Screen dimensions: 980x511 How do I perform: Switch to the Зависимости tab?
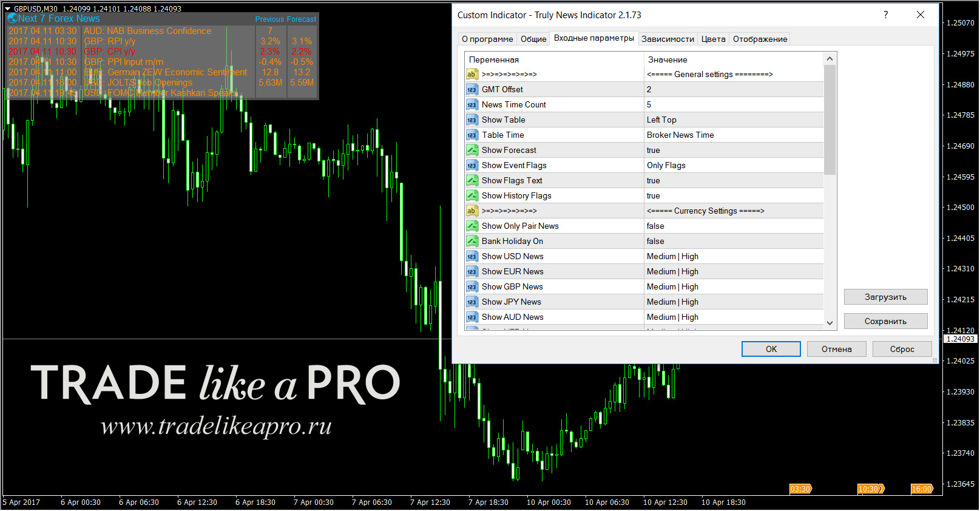click(667, 39)
